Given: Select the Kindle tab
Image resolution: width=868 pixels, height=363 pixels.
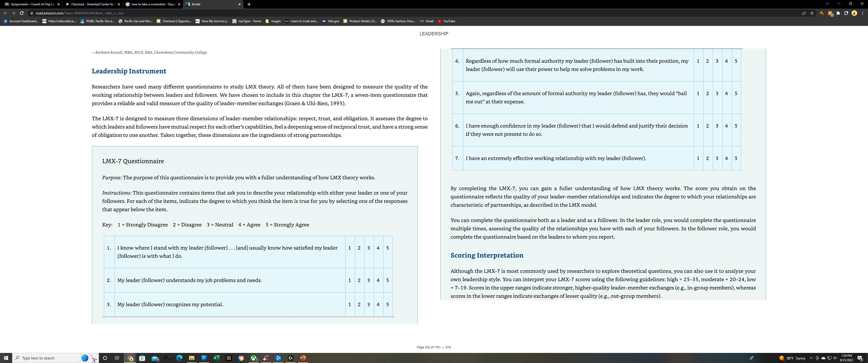Looking at the screenshot, I should click(x=213, y=4).
